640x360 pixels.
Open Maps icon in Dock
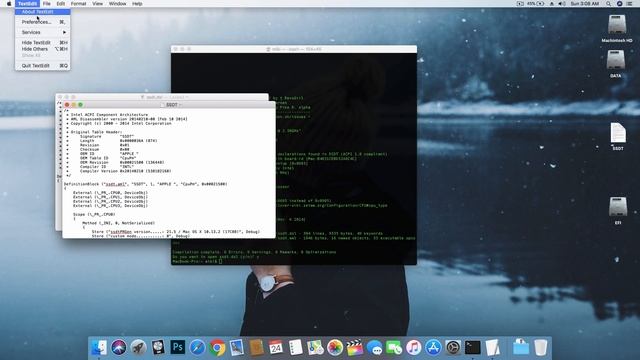(315, 348)
